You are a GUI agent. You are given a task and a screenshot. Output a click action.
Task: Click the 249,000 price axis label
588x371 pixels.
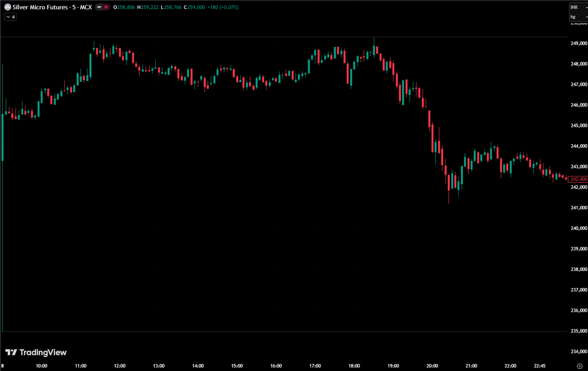point(578,44)
